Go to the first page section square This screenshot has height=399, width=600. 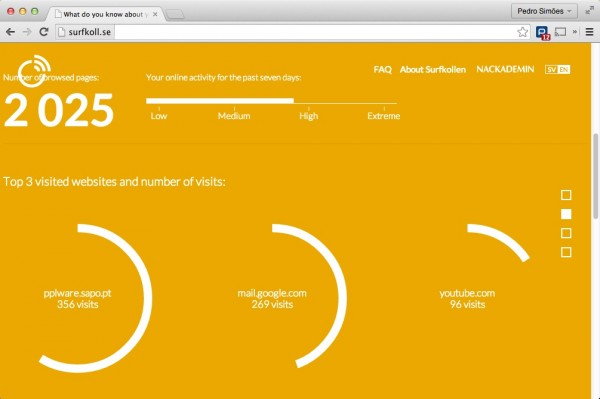tap(566, 195)
